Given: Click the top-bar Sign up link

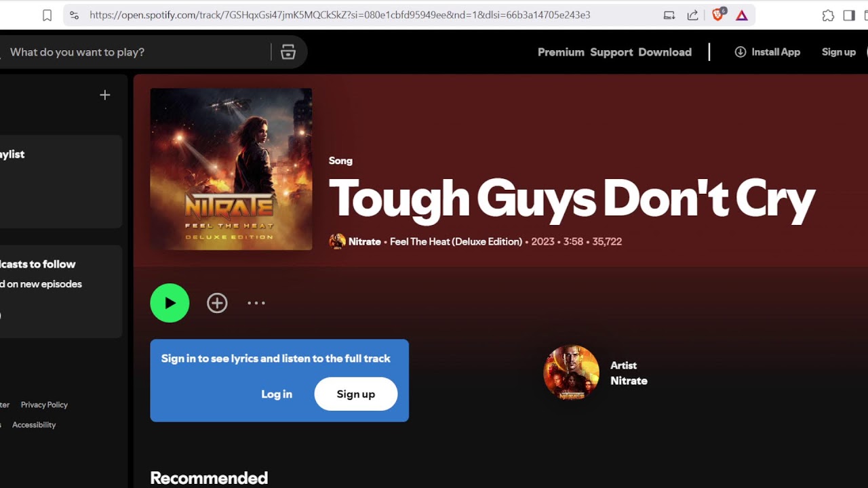Looking at the screenshot, I should tap(839, 52).
